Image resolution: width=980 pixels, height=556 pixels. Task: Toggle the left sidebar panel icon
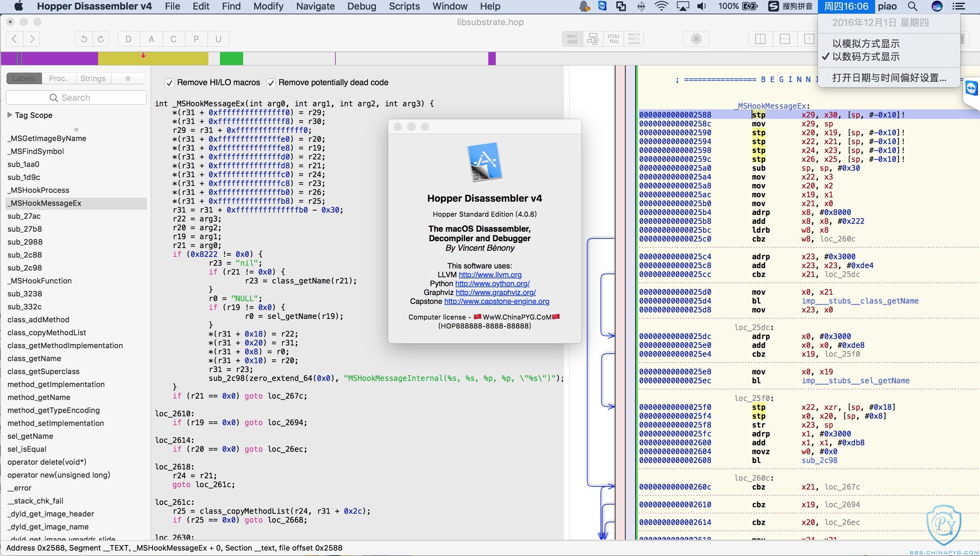760,39
